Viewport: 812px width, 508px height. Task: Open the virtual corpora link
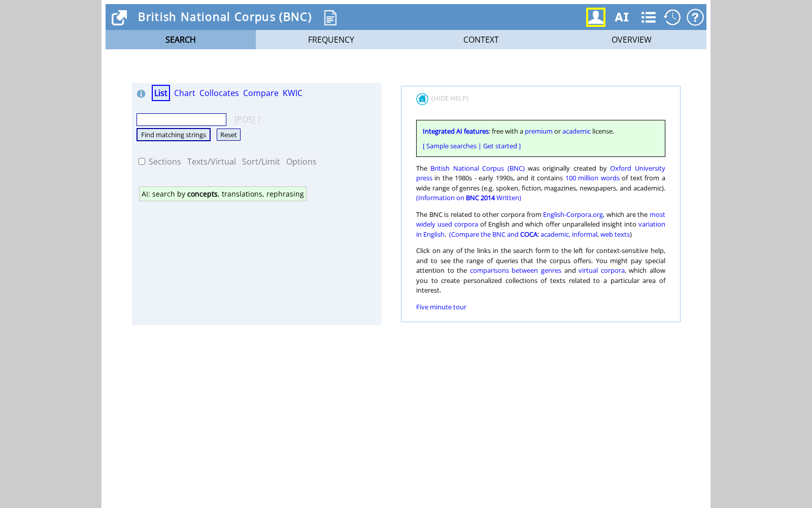pyautogui.click(x=601, y=271)
